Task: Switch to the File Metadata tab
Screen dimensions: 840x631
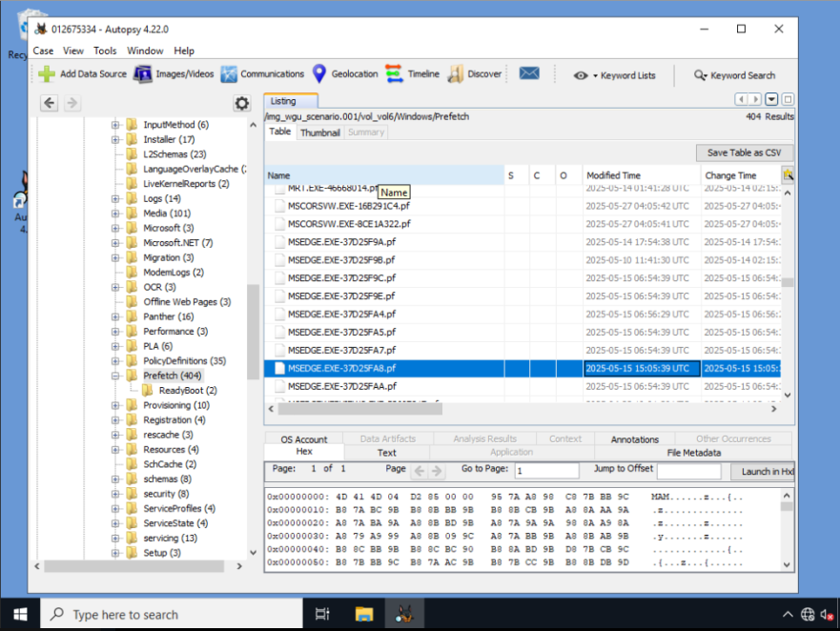Action: pyautogui.click(x=694, y=453)
